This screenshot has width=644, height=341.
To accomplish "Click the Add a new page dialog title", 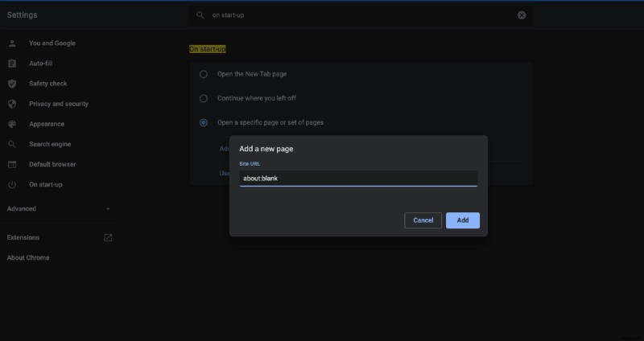I will pyautogui.click(x=266, y=149).
